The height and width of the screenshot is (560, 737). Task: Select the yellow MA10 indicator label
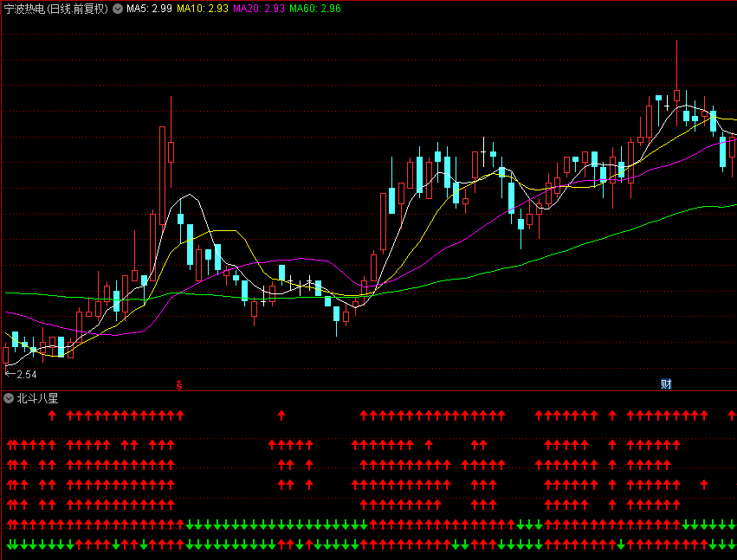(203, 9)
